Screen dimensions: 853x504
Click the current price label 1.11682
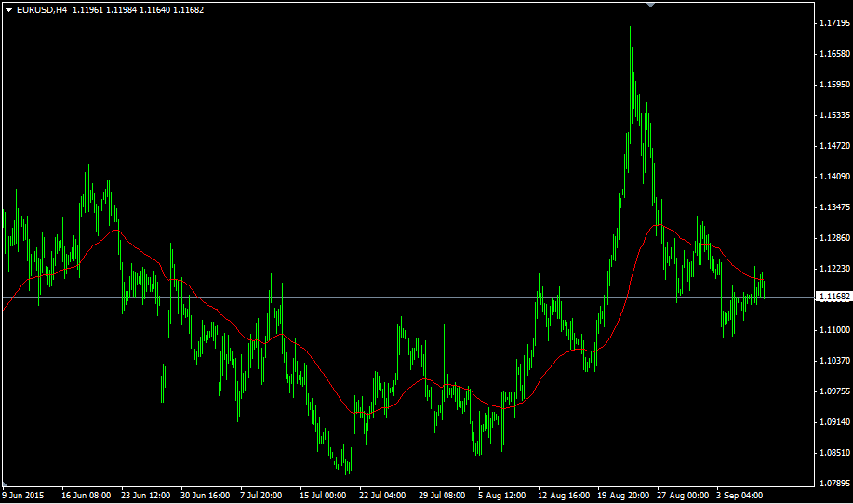pyautogui.click(x=834, y=297)
